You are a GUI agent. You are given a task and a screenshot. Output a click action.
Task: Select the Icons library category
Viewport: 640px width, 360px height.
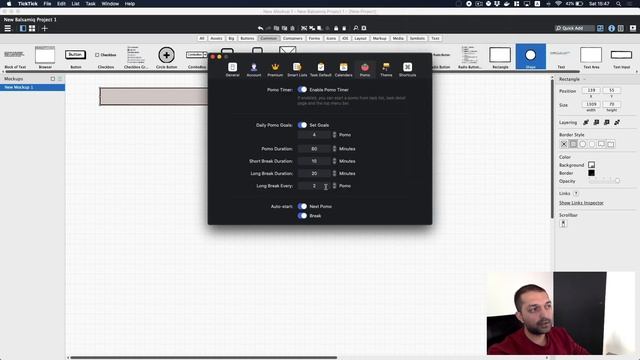331,38
